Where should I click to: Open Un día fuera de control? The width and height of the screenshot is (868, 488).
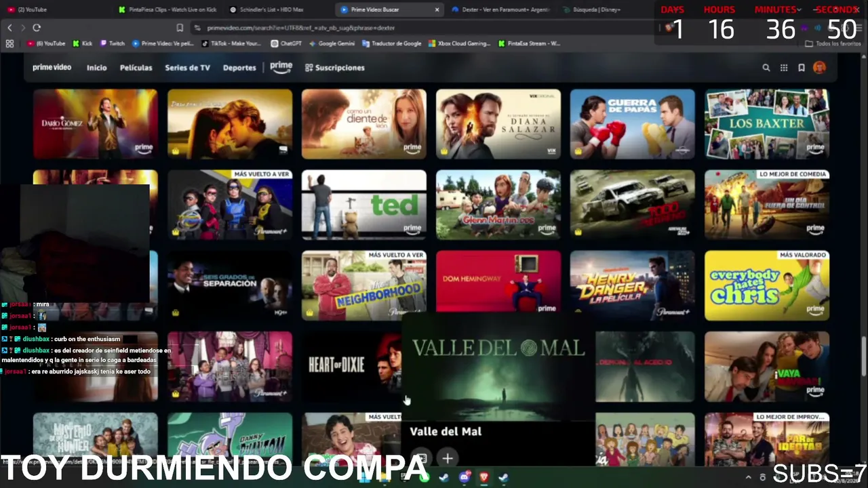point(767,205)
